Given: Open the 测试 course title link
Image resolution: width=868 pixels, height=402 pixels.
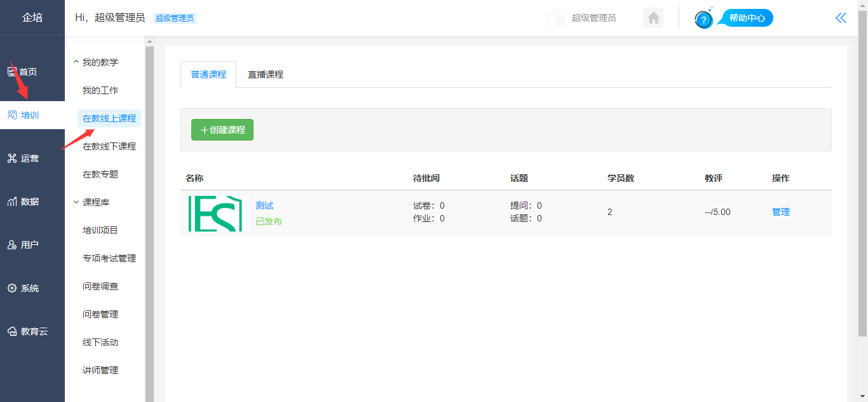Looking at the screenshot, I should (264, 205).
